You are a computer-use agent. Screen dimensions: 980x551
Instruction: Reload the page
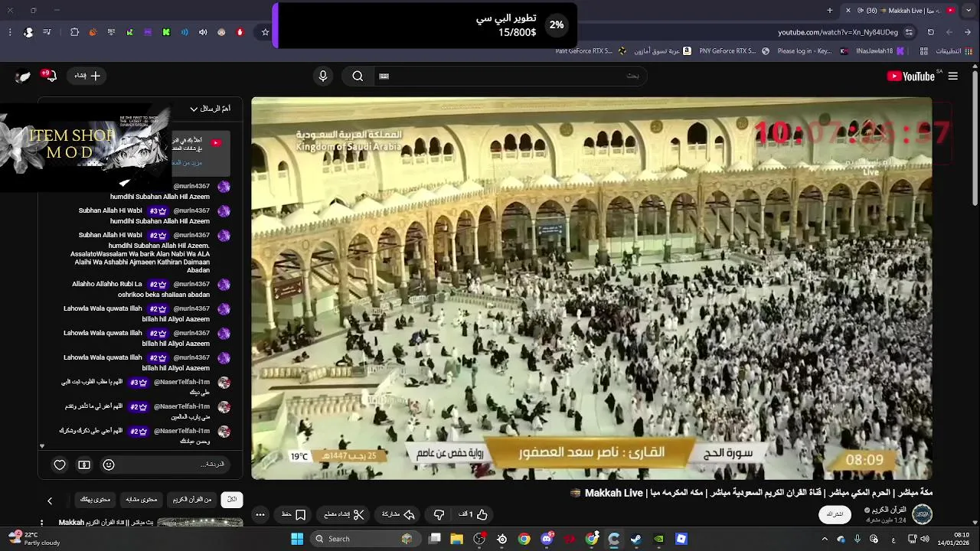coord(930,32)
